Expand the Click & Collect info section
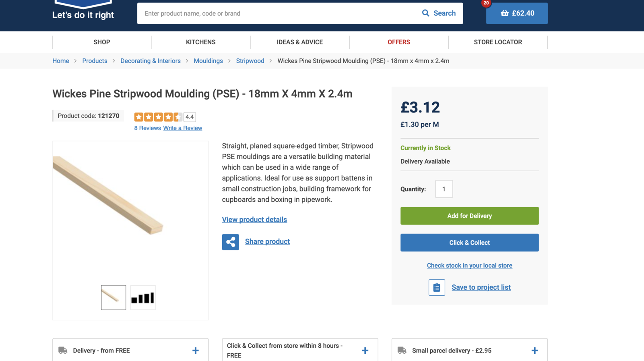 (365, 351)
